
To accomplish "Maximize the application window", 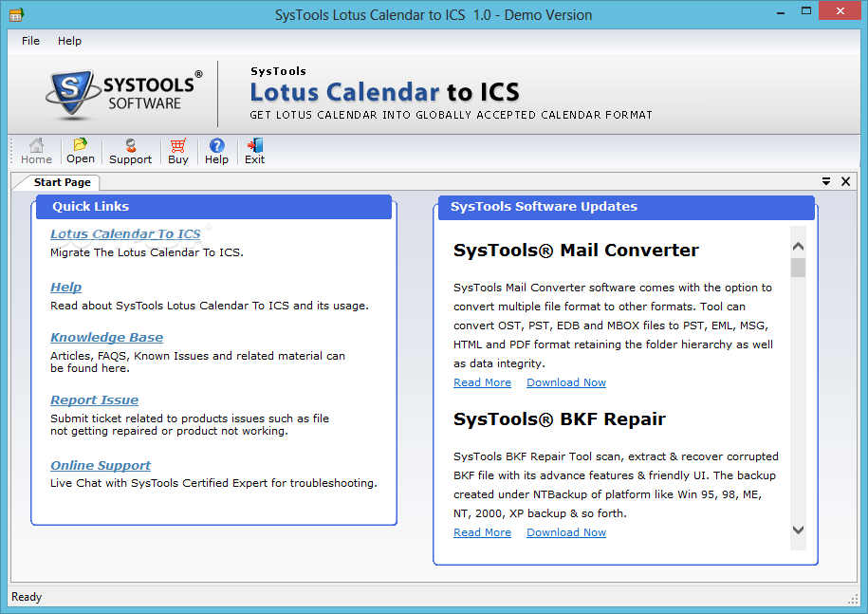I will pyautogui.click(x=806, y=11).
